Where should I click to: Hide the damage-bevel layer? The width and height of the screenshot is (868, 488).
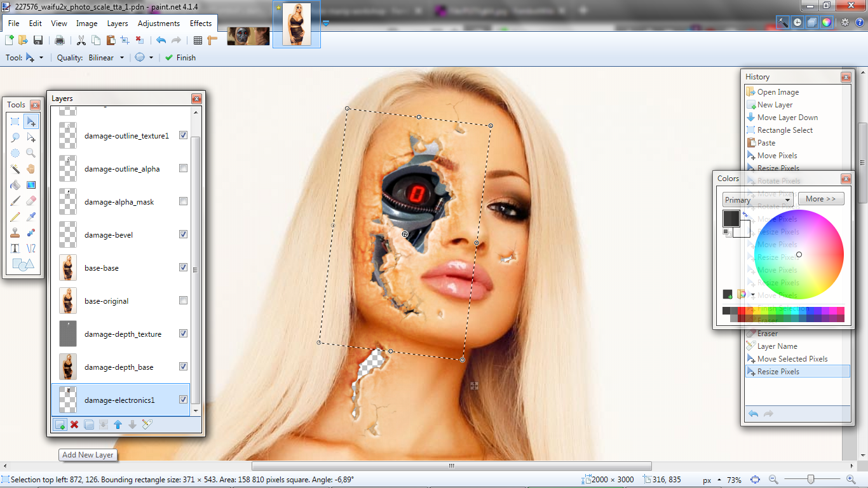pos(183,234)
